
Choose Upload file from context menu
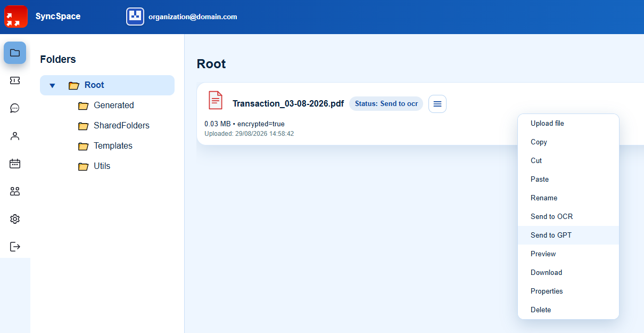(568, 124)
